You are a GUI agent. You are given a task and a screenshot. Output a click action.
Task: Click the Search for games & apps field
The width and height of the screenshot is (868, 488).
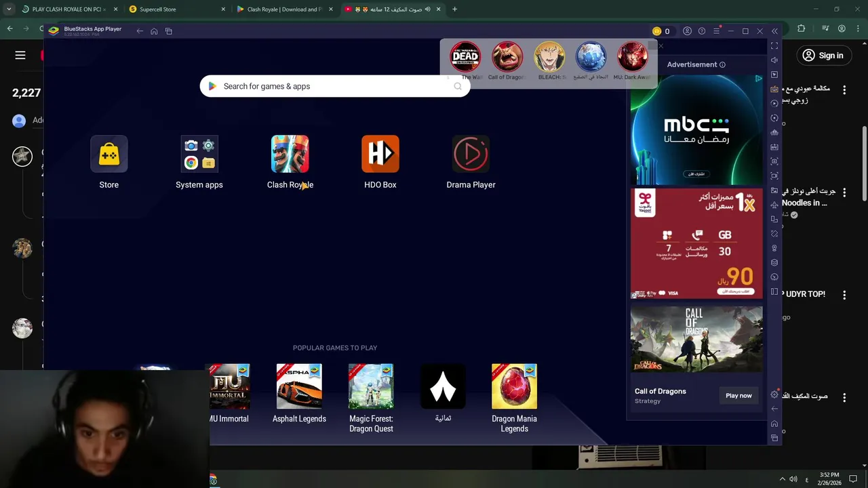coord(335,86)
